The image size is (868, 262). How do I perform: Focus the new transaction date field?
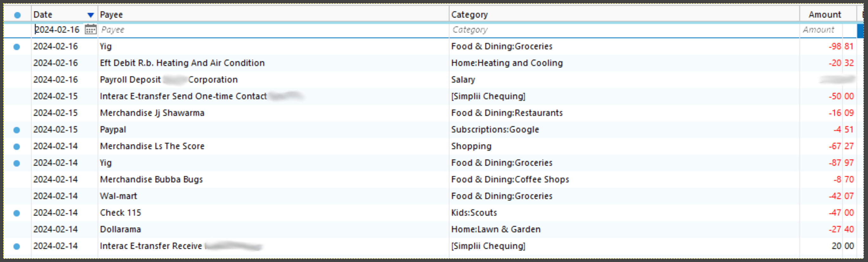click(58, 30)
